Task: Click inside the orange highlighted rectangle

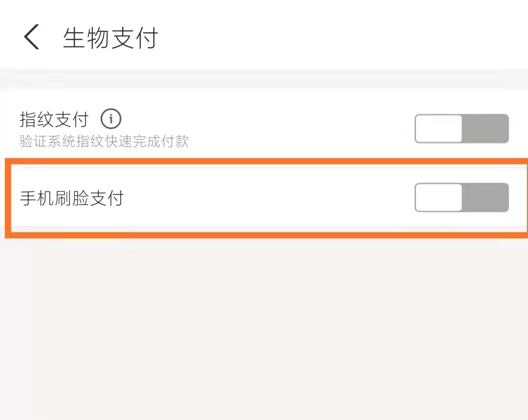Action: click(x=264, y=197)
